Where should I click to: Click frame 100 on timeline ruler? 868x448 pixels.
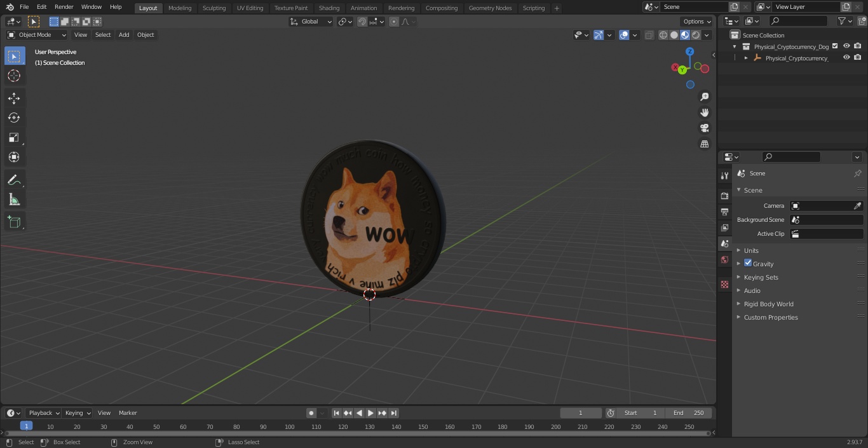coord(290,427)
